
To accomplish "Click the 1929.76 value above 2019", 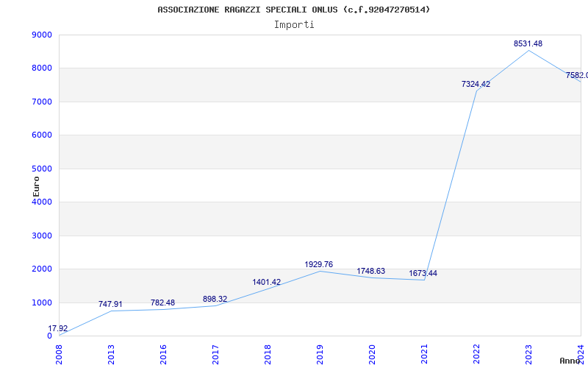I will point(318,264).
